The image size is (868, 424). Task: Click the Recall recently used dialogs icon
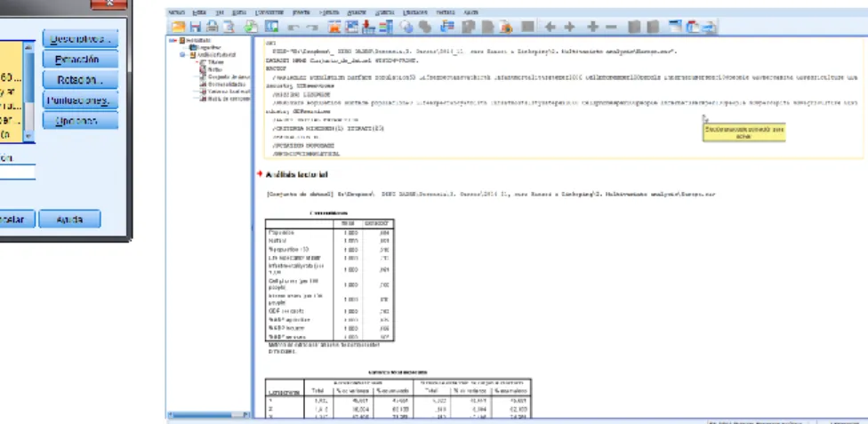(271, 27)
